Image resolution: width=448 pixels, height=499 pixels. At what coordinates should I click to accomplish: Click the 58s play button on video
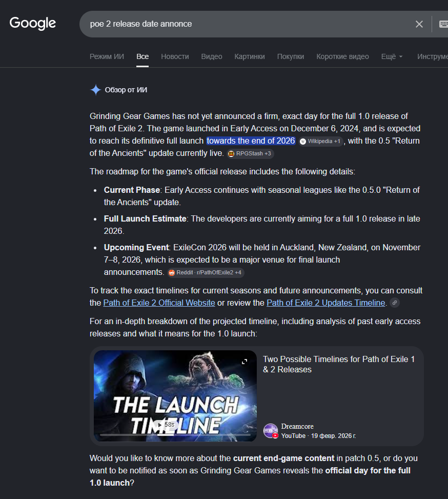click(x=166, y=425)
